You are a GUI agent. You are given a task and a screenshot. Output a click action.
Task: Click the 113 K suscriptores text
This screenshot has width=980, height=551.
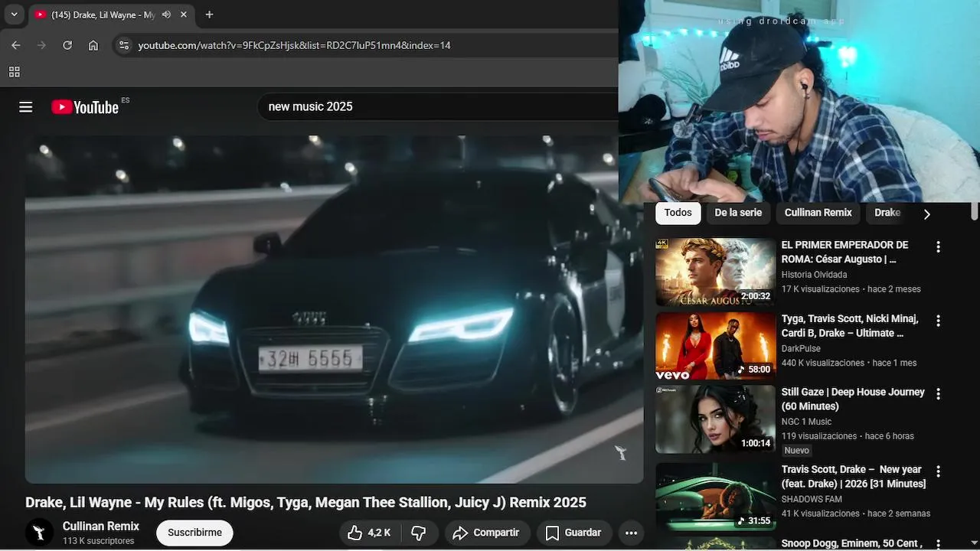(x=98, y=541)
